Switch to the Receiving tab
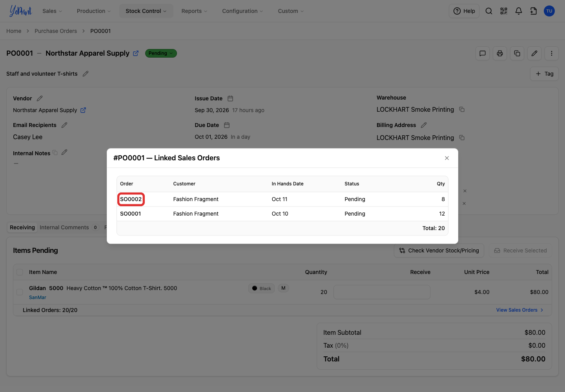 [22, 227]
